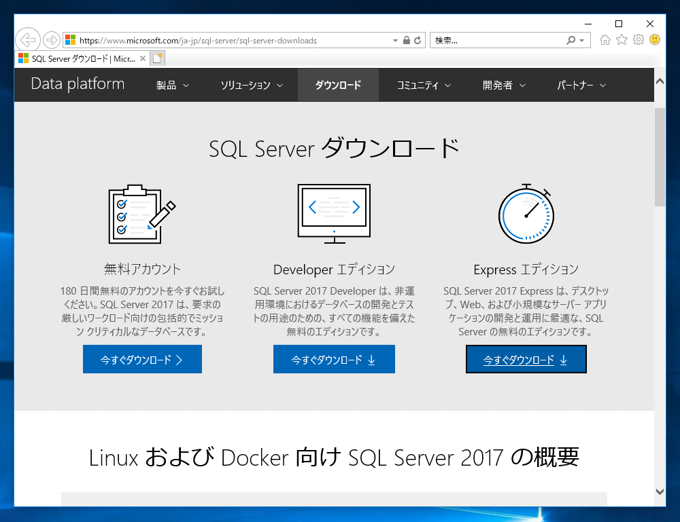Expand the パートナー navigation menu
The height and width of the screenshot is (522, 680).
(581, 85)
